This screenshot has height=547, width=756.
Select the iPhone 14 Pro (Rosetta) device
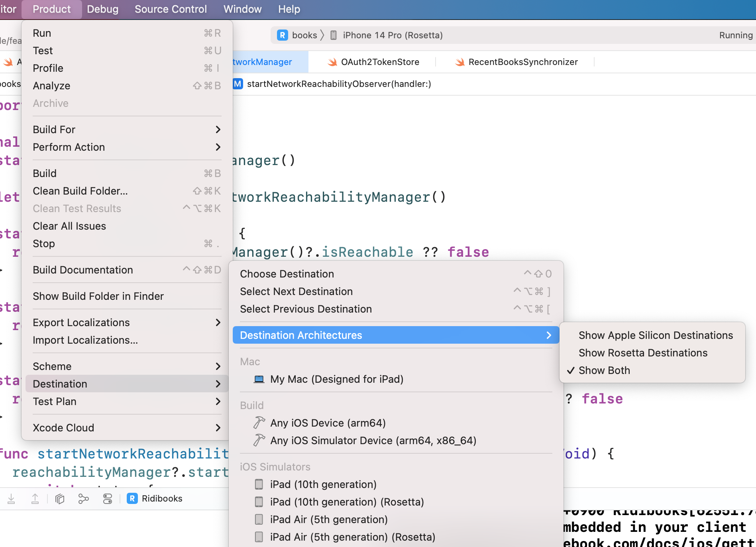392,35
